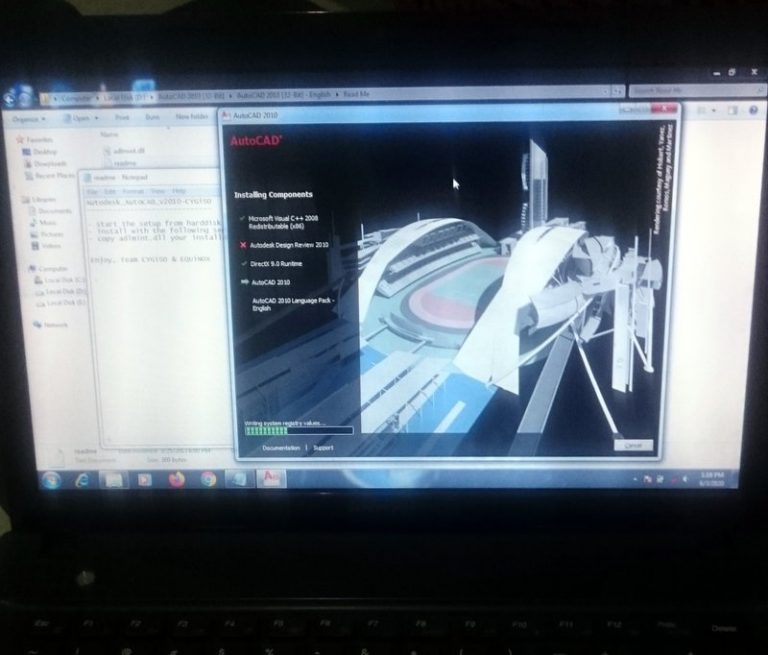Click Read Me in address breadcrumb

click(356, 94)
